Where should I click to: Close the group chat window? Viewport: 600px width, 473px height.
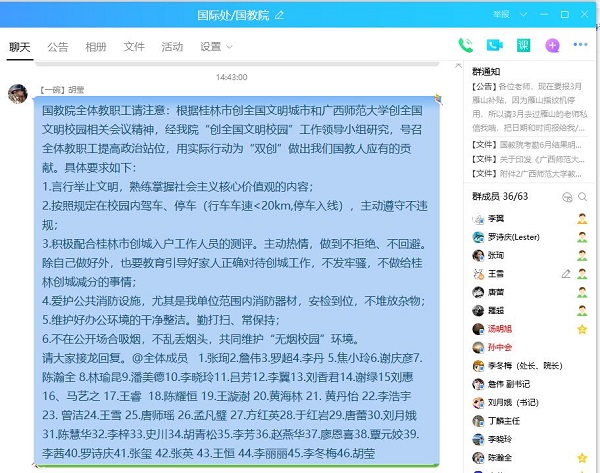point(584,15)
